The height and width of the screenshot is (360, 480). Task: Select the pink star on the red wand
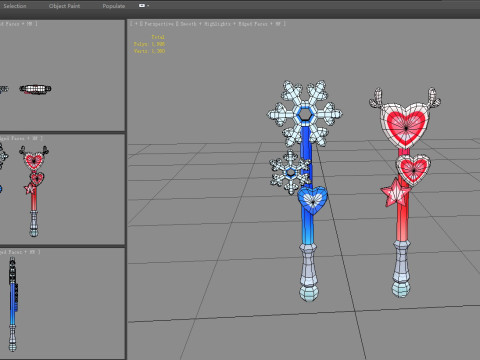[395, 192]
